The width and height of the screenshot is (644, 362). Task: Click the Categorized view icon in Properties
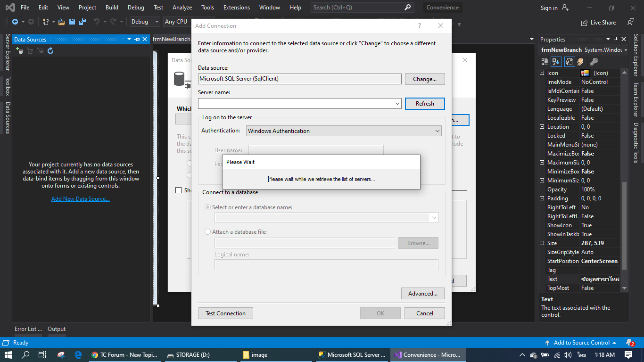545,62
